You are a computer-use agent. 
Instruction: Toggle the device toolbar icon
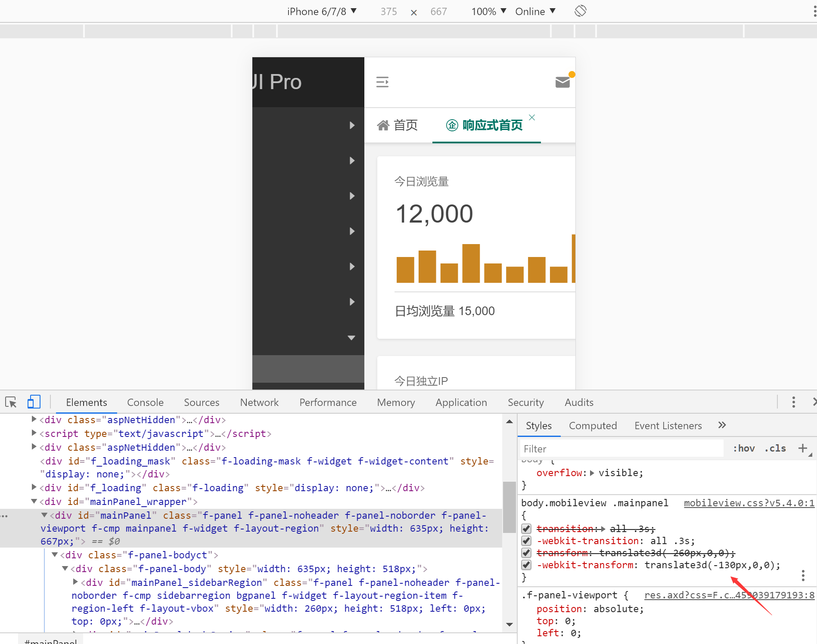(34, 402)
